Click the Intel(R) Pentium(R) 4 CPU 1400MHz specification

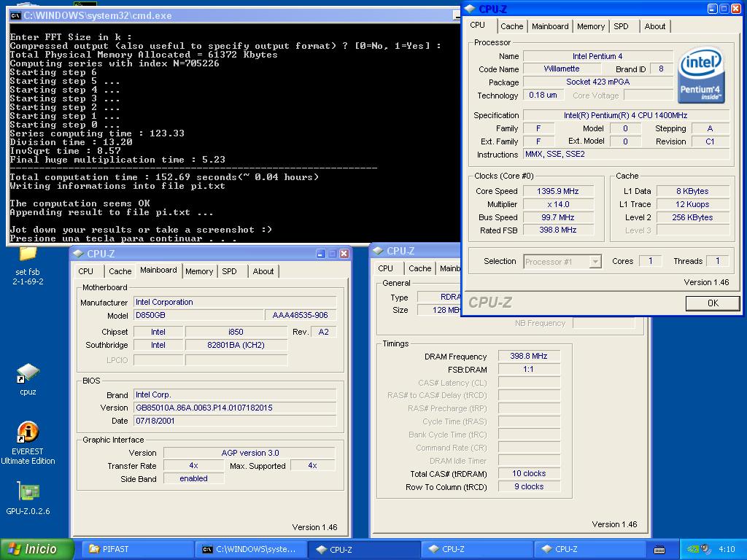tap(625, 115)
